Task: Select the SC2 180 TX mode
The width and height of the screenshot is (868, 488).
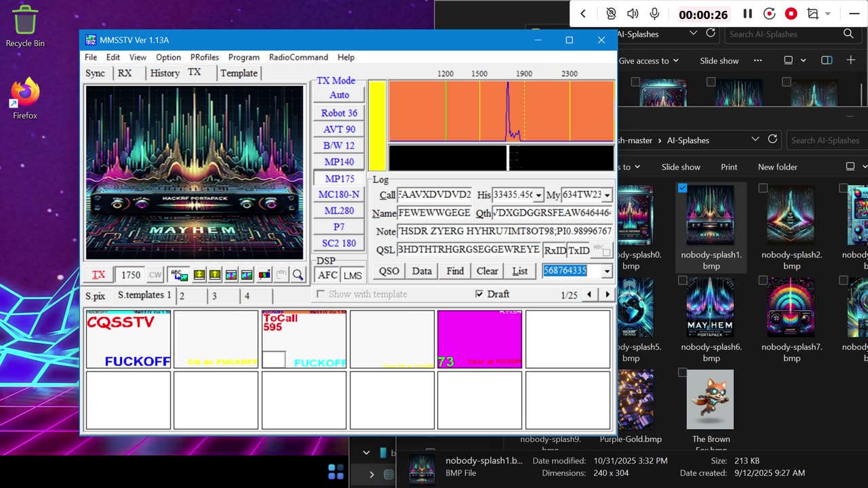Action: coord(339,243)
